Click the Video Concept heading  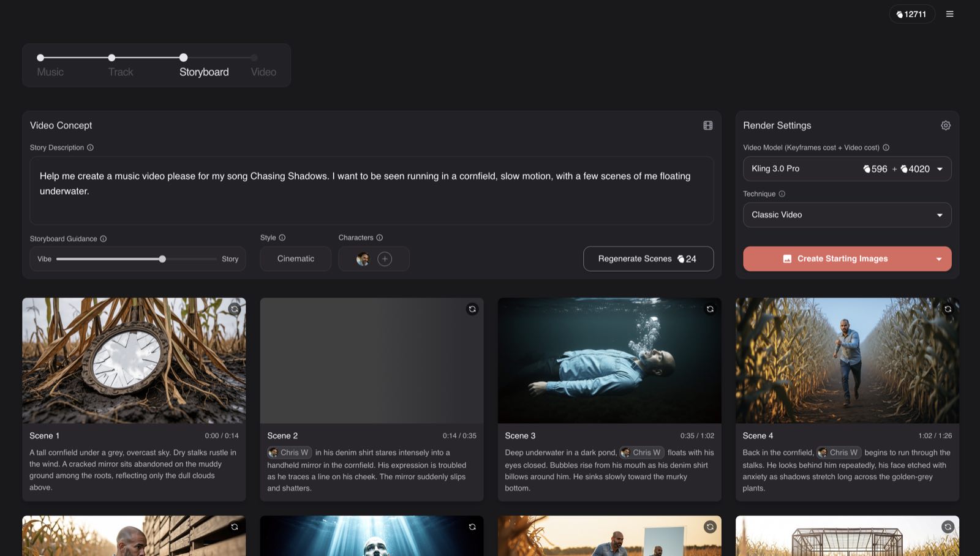[x=61, y=126]
